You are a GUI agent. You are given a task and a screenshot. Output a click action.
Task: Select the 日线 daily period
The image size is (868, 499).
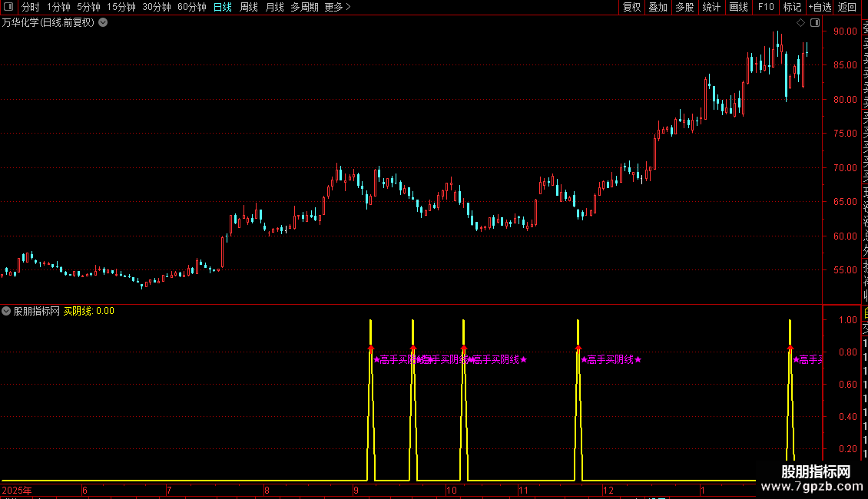click(223, 7)
